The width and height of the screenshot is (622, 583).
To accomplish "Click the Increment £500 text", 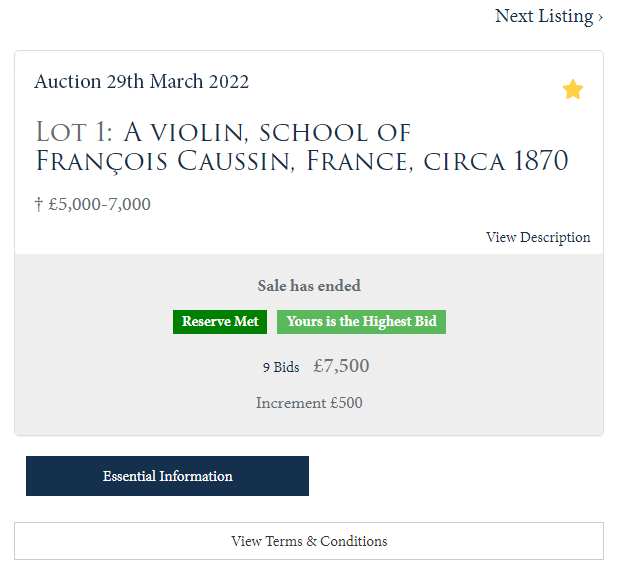I will click(309, 404).
